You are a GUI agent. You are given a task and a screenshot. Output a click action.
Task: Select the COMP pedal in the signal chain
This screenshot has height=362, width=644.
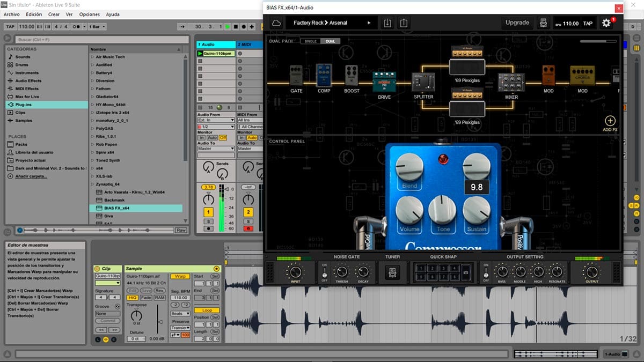[x=324, y=75]
